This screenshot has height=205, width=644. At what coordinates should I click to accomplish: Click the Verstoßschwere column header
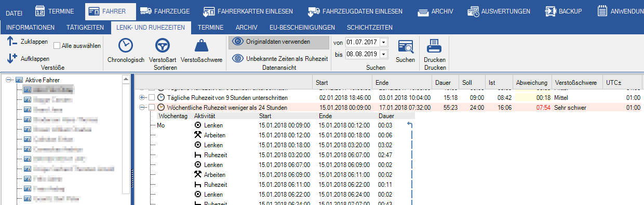tap(576, 83)
